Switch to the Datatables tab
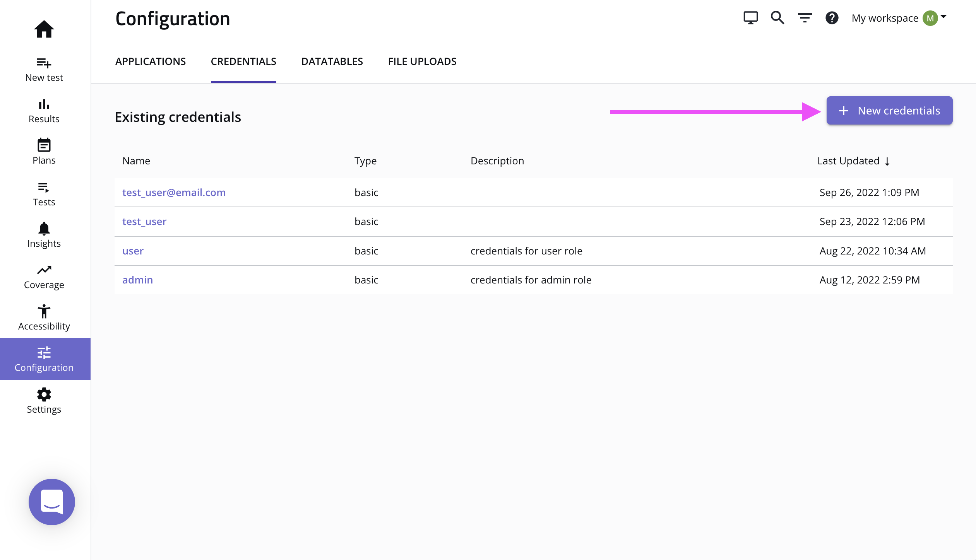Image resolution: width=976 pixels, height=560 pixels. pyautogui.click(x=332, y=61)
